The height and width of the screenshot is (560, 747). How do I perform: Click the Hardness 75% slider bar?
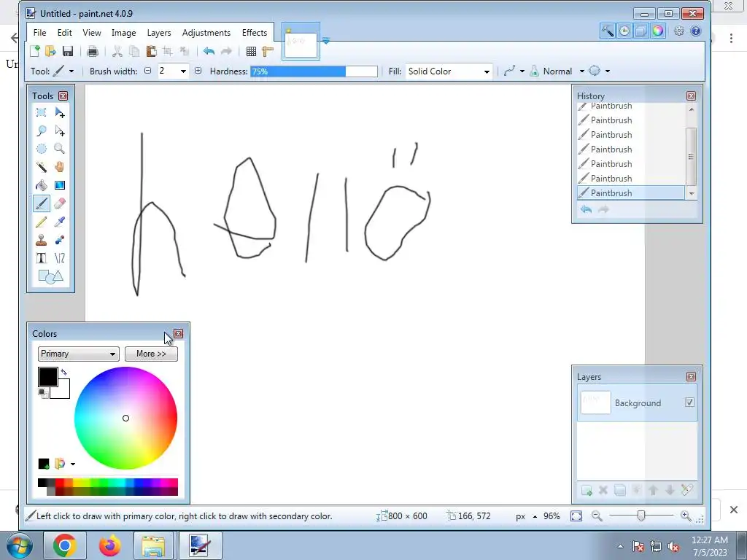pos(314,71)
